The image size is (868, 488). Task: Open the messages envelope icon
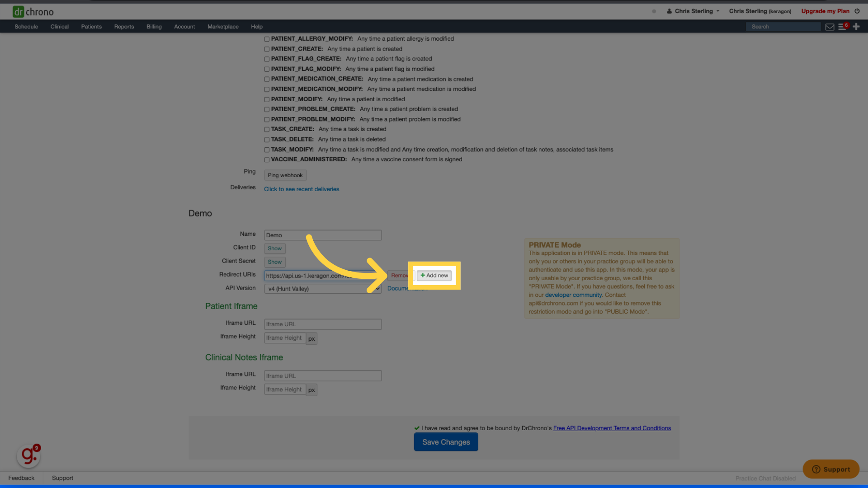[830, 27]
